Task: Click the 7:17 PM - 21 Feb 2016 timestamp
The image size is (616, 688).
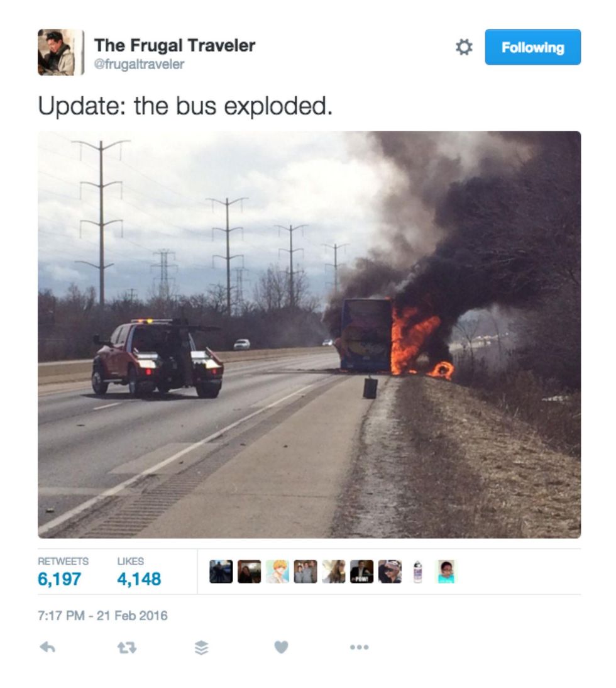Action: point(102,616)
